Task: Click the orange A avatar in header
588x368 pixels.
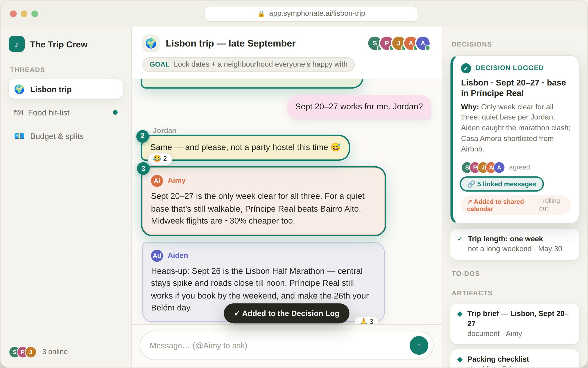Action: pyautogui.click(x=411, y=43)
